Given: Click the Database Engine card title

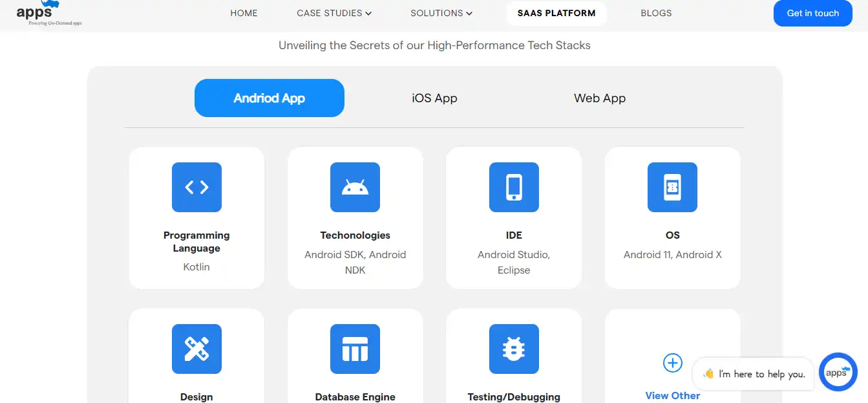Looking at the screenshot, I should tap(355, 397).
